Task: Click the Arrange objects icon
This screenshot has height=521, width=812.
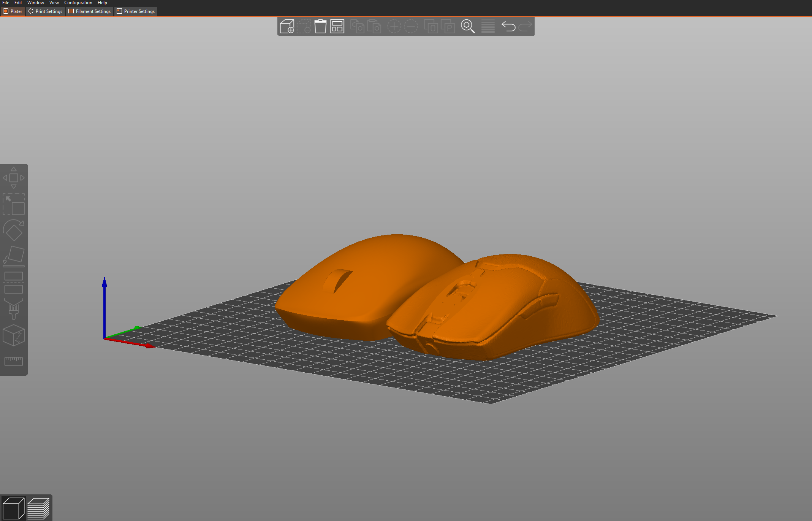Action: pyautogui.click(x=337, y=27)
